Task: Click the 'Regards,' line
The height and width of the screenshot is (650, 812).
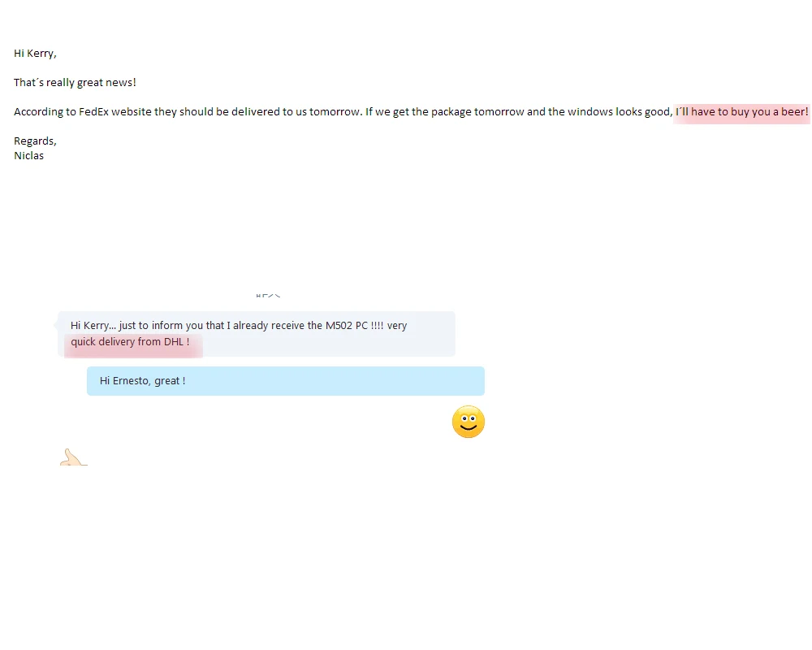Action: [35, 141]
